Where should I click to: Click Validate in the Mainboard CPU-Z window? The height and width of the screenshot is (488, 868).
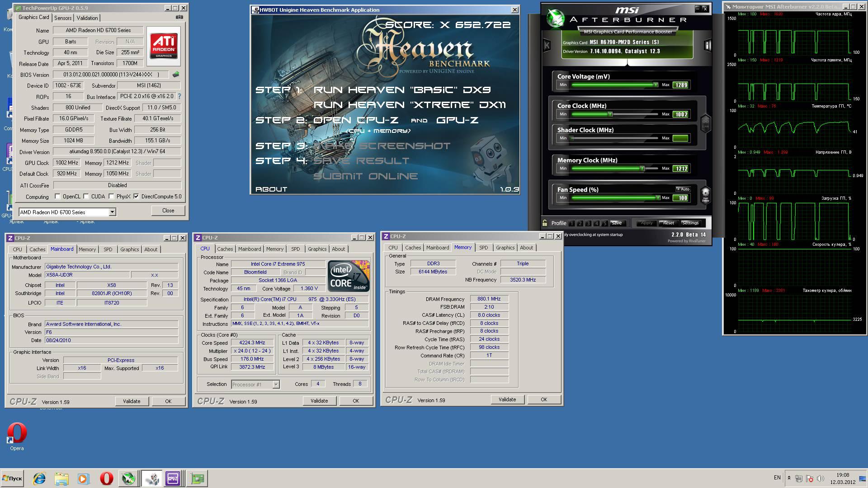[132, 401]
